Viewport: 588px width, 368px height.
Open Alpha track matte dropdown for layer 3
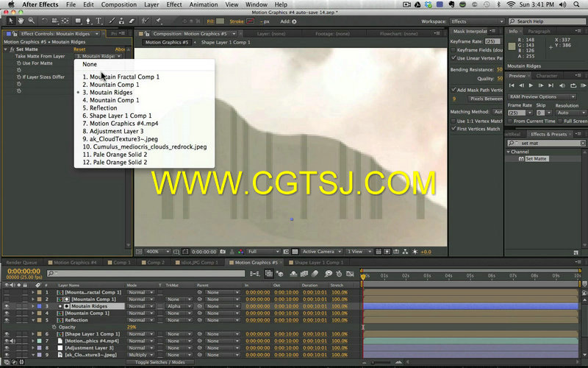coord(179,306)
